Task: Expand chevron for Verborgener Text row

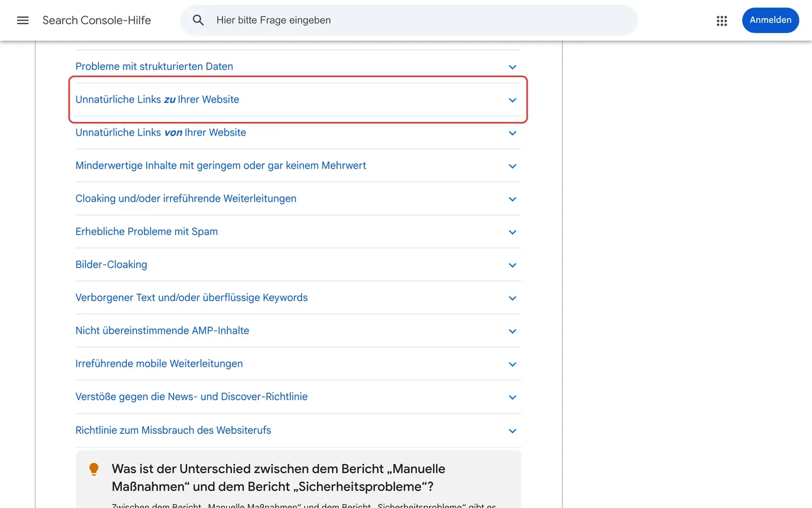Action: (513, 298)
